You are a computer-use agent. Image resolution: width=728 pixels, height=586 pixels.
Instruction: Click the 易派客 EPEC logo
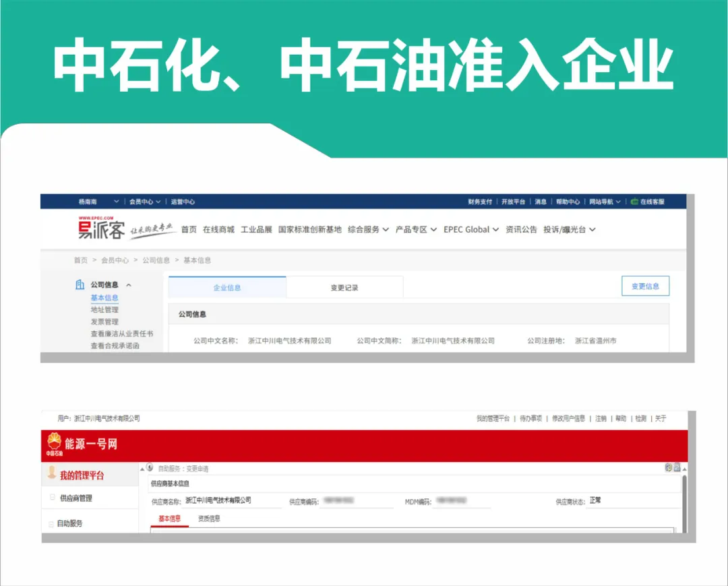[101, 229]
